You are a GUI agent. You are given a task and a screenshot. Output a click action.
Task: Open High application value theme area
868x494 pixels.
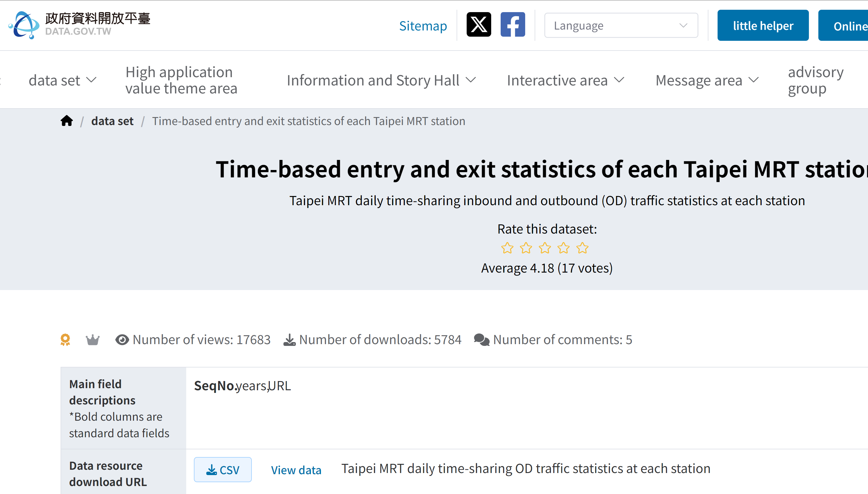pos(181,80)
